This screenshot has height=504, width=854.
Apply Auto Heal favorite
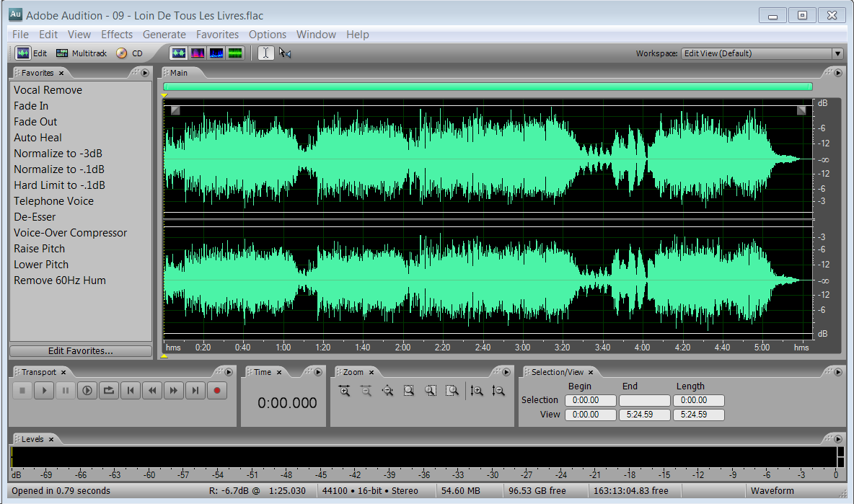click(38, 137)
